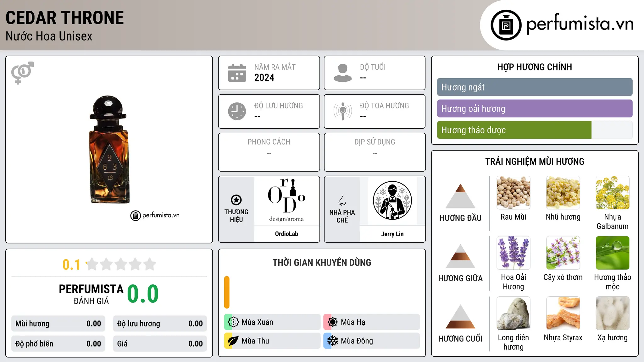Click the Hương giữa pyramid icon
The image size is (644, 362).
click(460, 256)
